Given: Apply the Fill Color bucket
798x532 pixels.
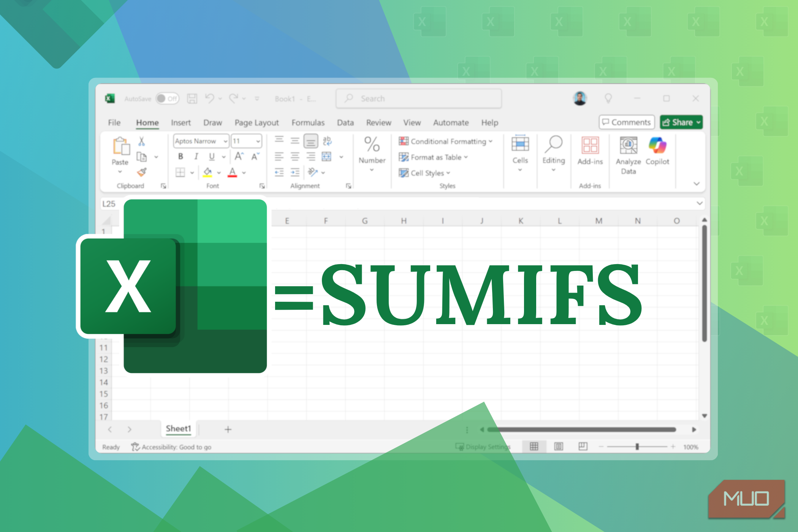Looking at the screenshot, I should (207, 173).
